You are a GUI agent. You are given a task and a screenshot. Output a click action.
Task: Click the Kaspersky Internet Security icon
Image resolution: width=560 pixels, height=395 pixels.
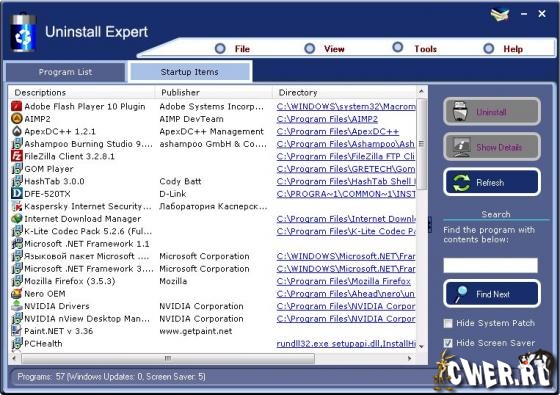coord(16,206)
